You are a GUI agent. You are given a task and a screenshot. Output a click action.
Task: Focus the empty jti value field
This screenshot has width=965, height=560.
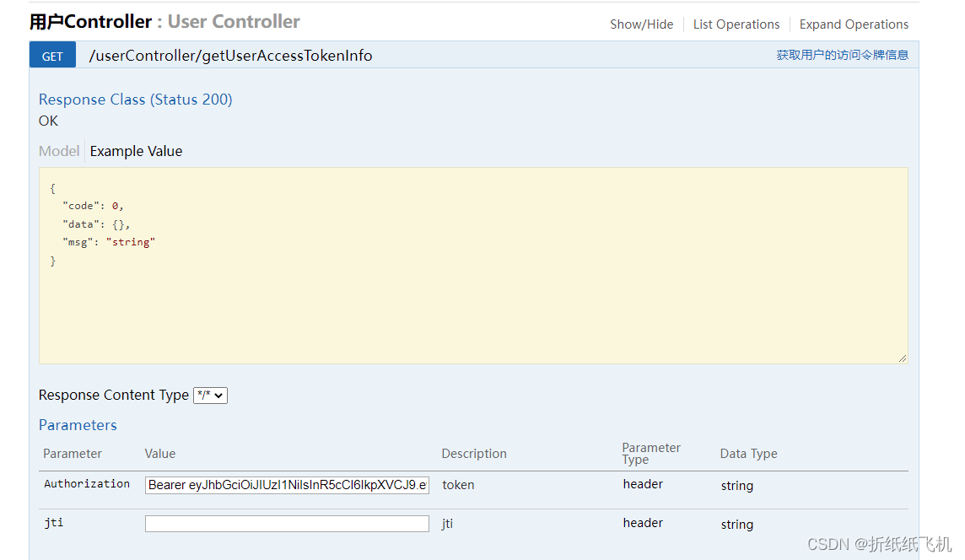[287, 524]
